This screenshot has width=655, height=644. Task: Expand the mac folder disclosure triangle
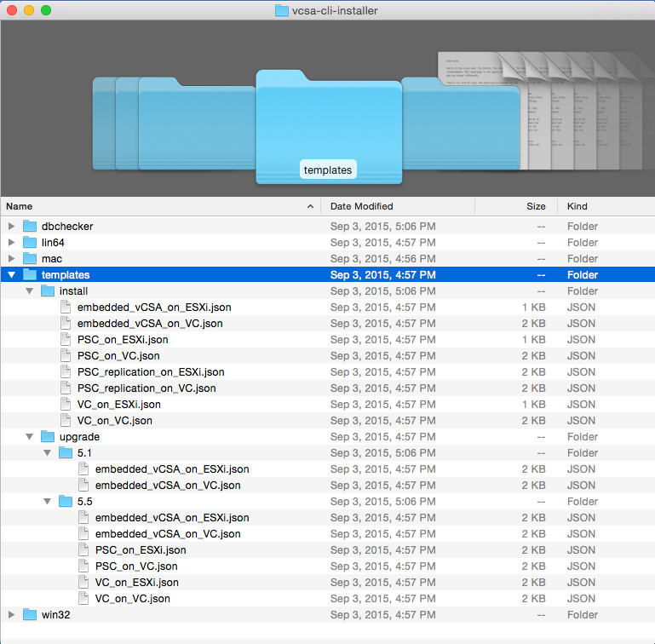pyautogui.click(x=12, y=259)
